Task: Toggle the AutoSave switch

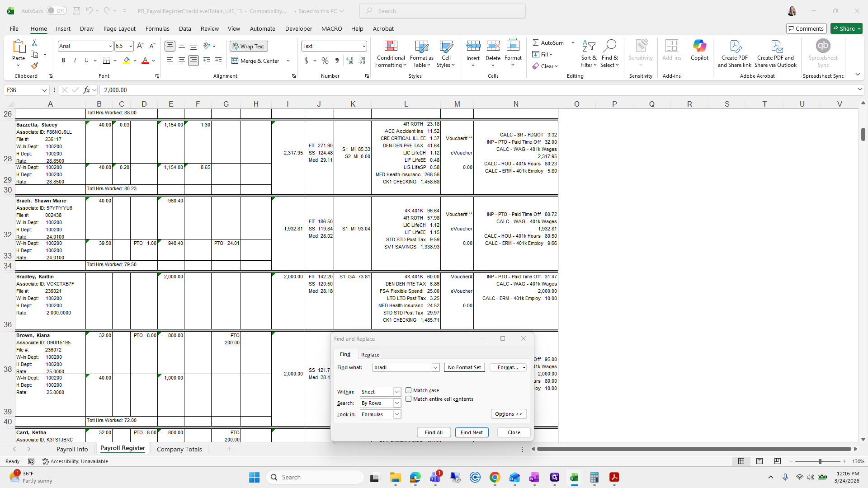Action: pos(56,11)
